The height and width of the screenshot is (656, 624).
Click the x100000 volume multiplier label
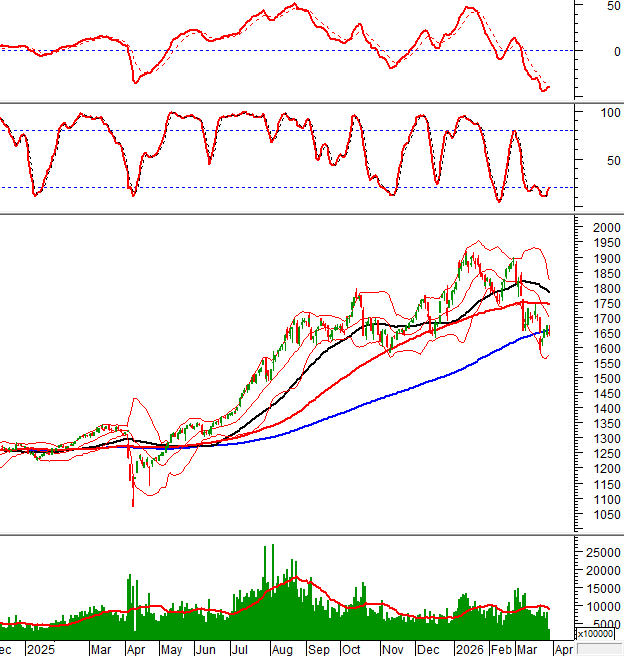[x=596, y=634]
